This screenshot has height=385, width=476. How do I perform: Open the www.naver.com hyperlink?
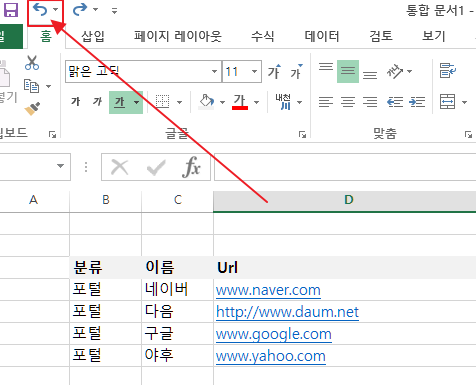(268, 290)
